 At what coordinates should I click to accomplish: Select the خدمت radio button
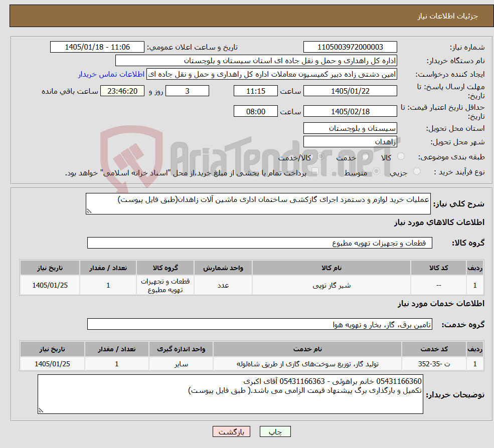(366, 156)
